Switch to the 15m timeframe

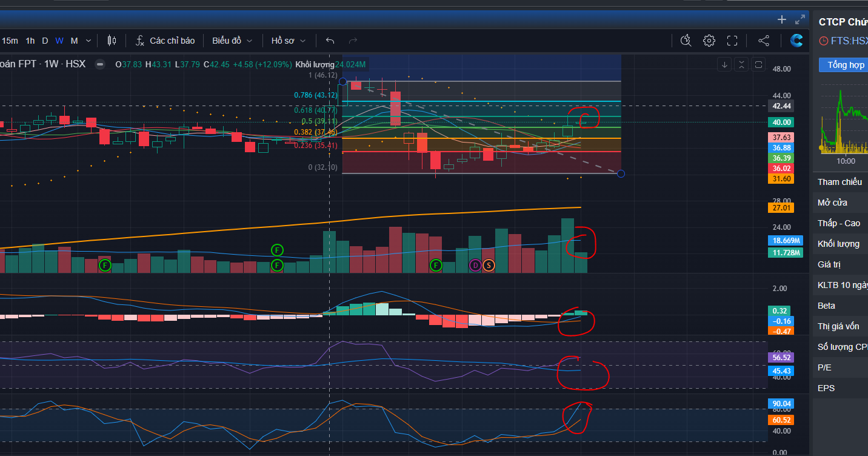(x=10, y=41)
